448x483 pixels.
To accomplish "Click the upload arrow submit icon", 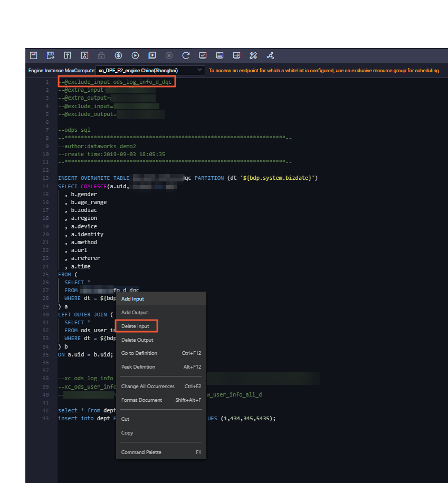I will pyautogui.click(x=68, y=55).
